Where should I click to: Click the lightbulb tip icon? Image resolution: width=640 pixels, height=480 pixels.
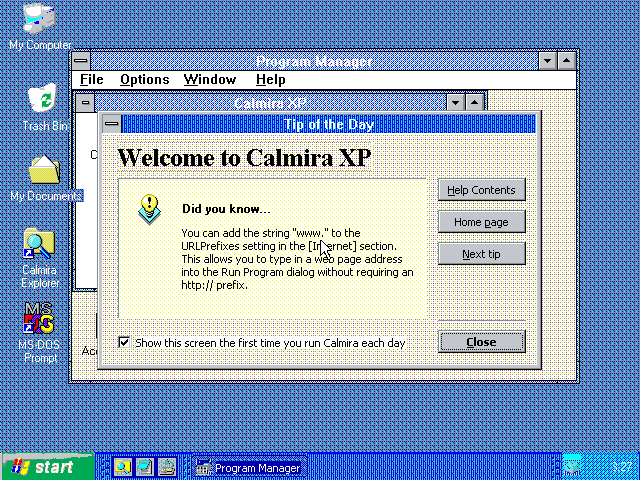[149, 209]
